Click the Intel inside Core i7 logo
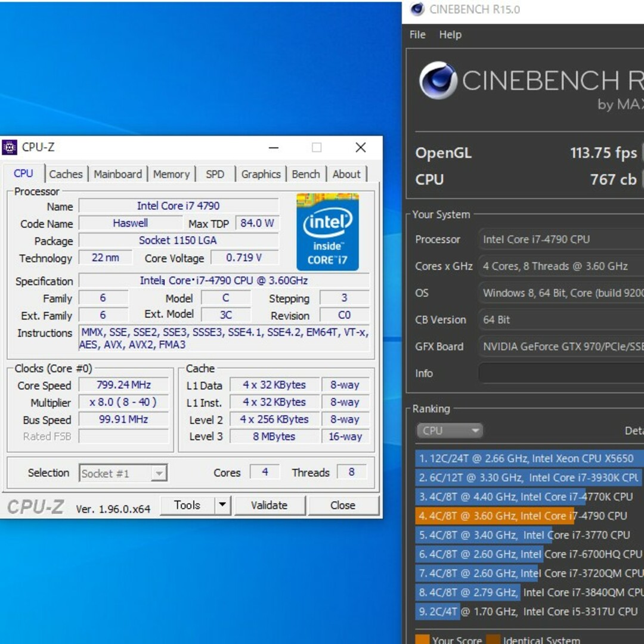Viewport: 644px width, 644px height. pyautogui.click(x=327, y=231)
